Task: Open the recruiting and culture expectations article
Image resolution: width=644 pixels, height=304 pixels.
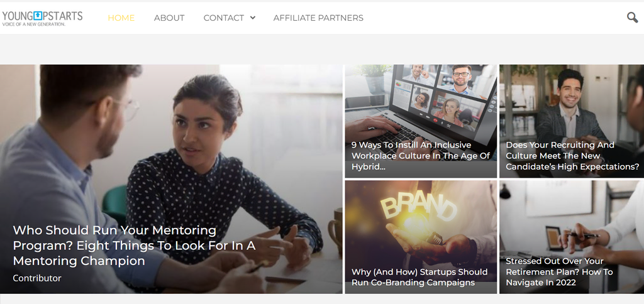Action: (572, 156)
